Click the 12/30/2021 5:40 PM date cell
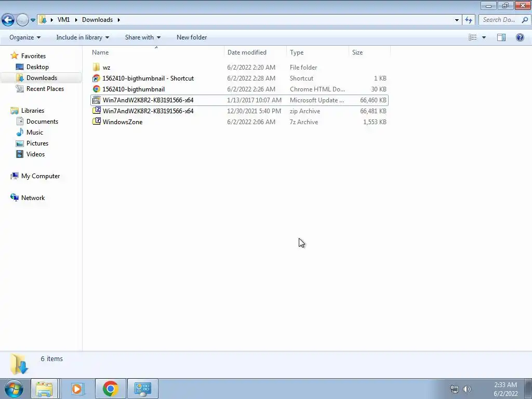This screenshot has height=399, width=532. (x=254, y=111)
